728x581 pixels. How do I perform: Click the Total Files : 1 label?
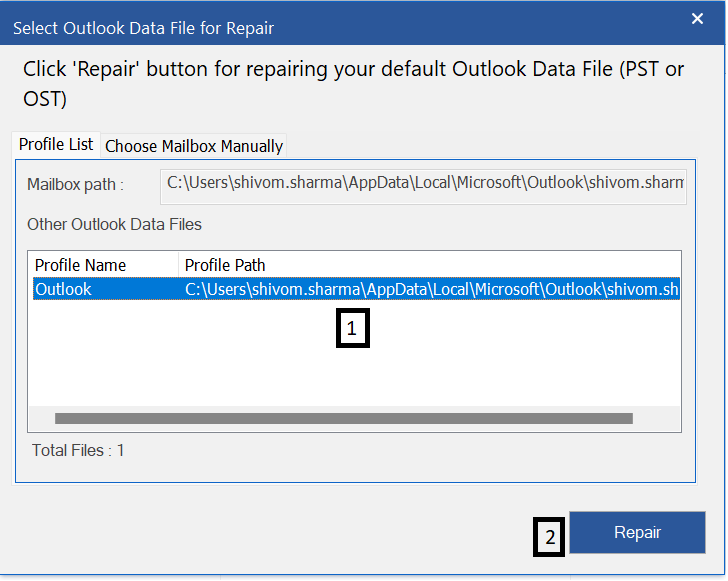click(78, 450)
